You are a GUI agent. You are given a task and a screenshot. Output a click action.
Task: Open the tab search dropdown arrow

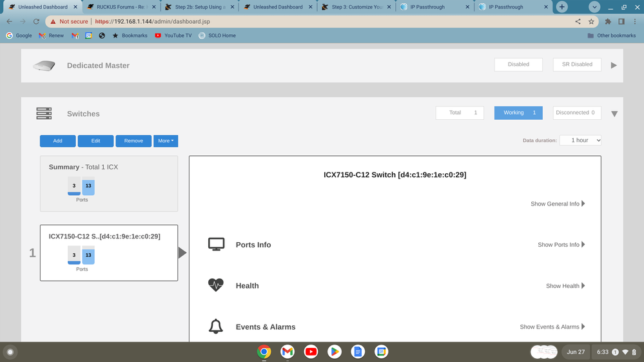(594, 7)
